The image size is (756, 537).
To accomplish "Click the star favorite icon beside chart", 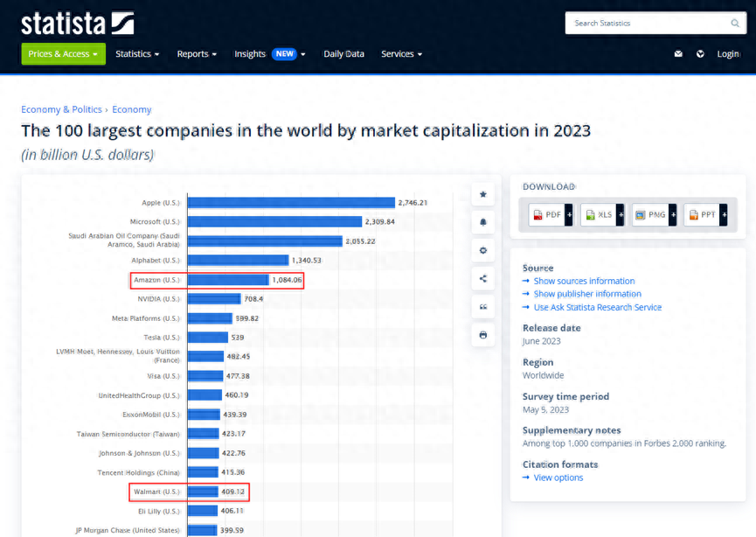I will click(483, 194).
